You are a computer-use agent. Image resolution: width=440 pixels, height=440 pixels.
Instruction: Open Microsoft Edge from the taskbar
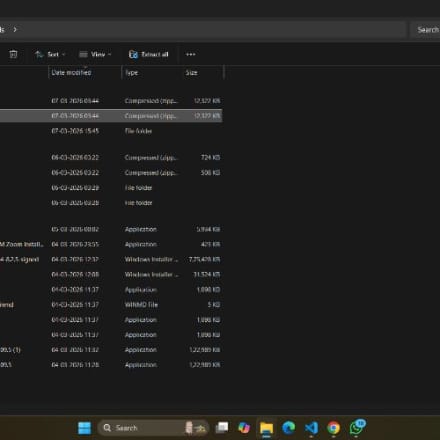click(289, 428)
